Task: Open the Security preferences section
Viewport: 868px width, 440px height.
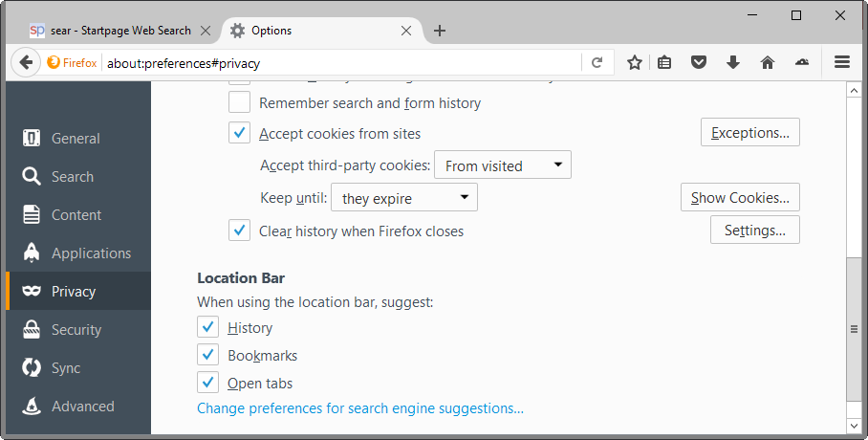Action: pos(78,329)
